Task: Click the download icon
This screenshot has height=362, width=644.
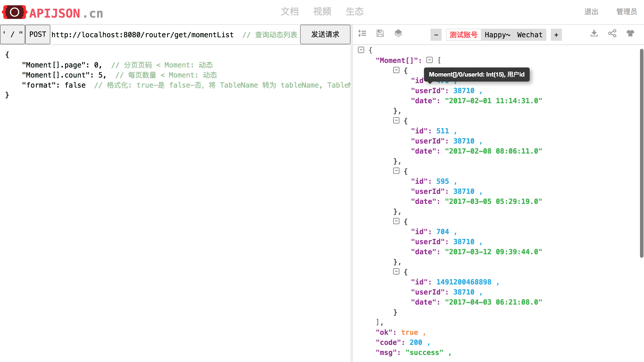Action: click(594, 33)
